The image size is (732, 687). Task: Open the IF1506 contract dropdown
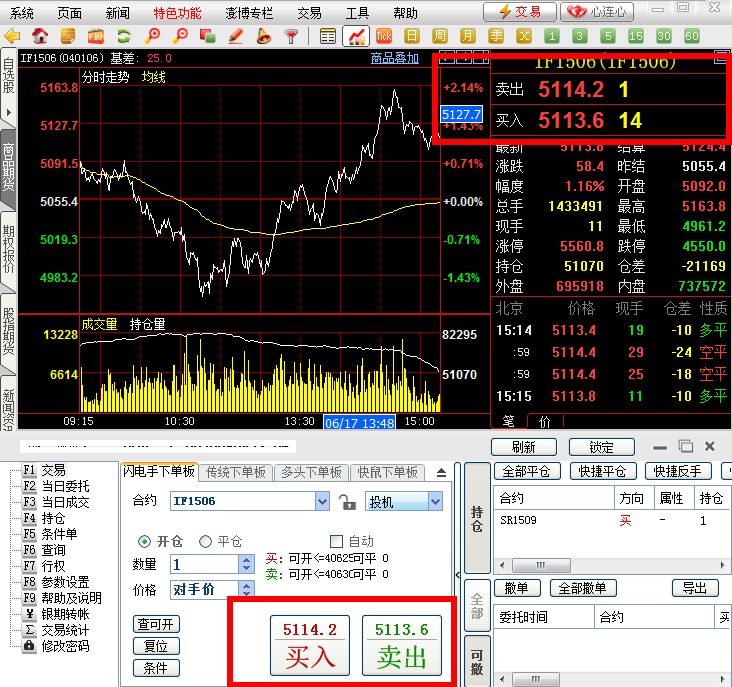click(x=322, y=502)
